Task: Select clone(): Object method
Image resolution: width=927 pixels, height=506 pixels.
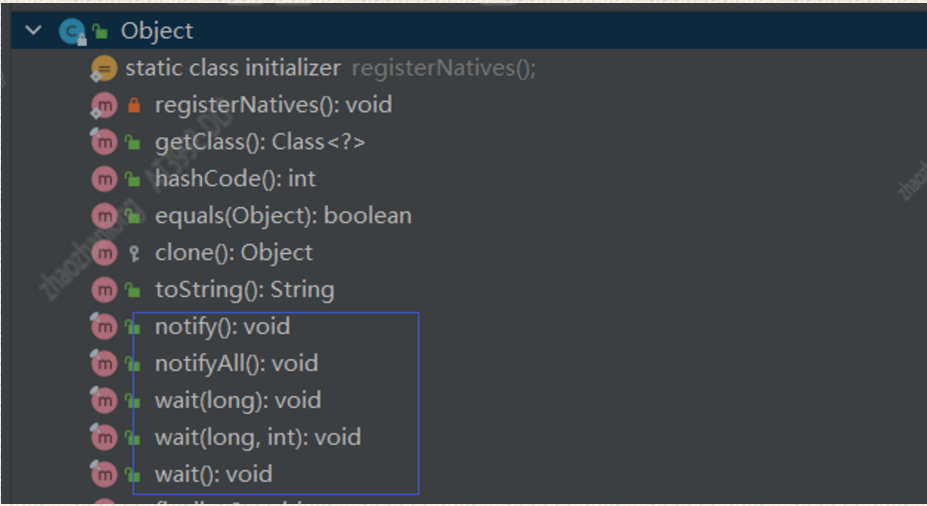Action: [233, 253]
